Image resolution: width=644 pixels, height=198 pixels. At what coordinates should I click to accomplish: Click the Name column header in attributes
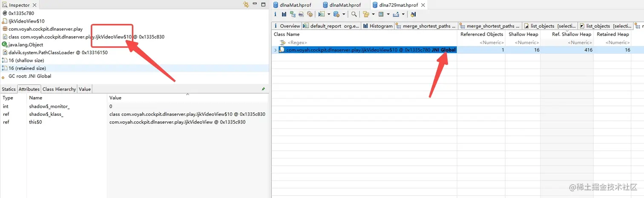[67, 98]
